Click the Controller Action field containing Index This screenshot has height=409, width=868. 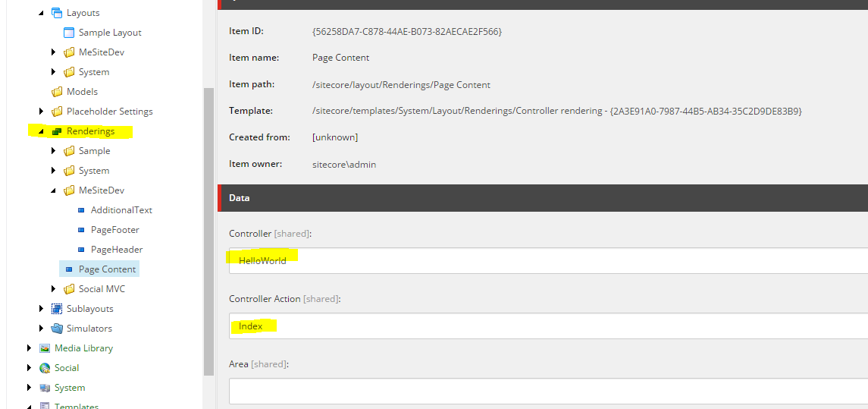pos(548,326)
